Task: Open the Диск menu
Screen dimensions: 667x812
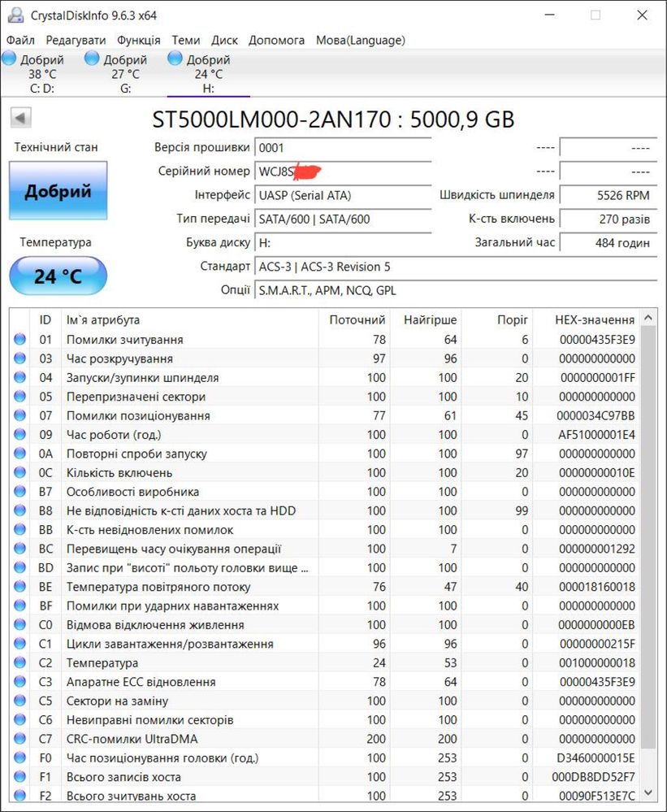Action: (224, 41)
